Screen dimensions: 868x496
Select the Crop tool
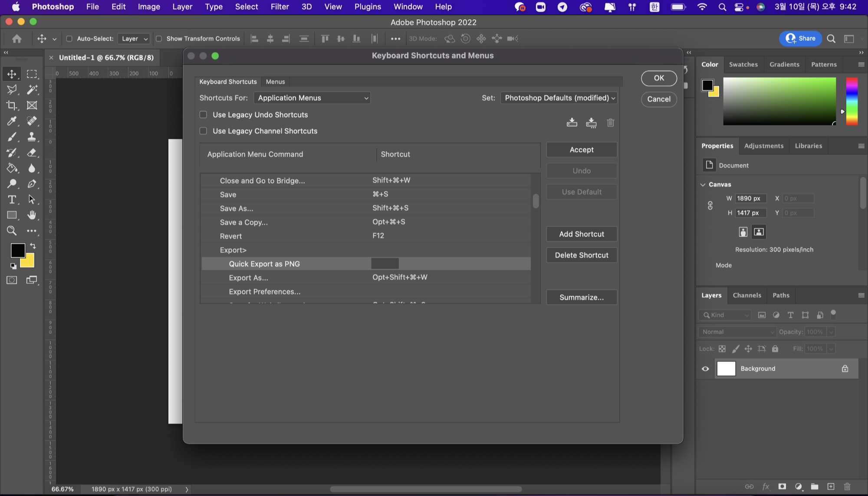tap(12, 105)
